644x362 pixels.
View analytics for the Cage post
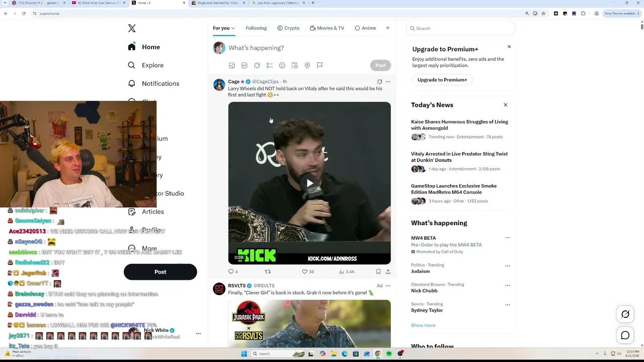(347, 271)
